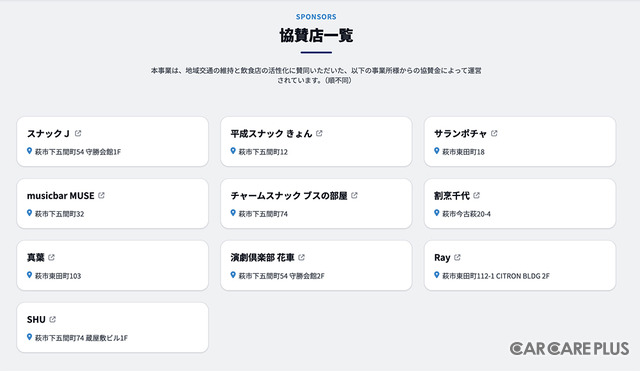The image size is (640, 371).
Task: Select address text 萩市下五間町54 守勝会館1F
Action: click(78, 152)
